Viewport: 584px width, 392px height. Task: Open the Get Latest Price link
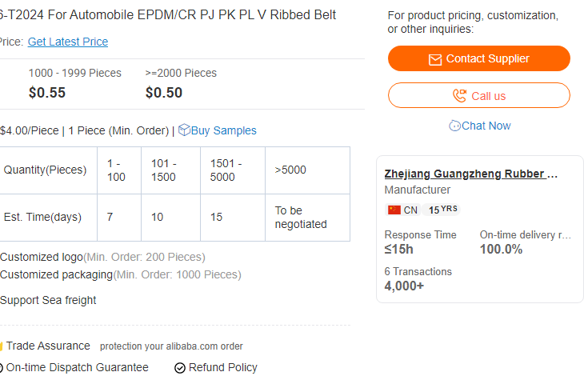68,42
